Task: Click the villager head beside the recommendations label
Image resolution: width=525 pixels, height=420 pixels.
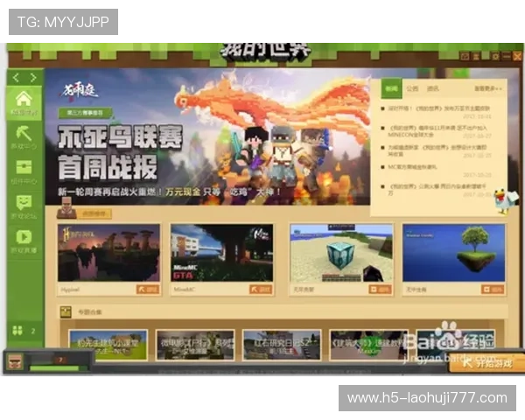Action: click(x=66, y=207)
